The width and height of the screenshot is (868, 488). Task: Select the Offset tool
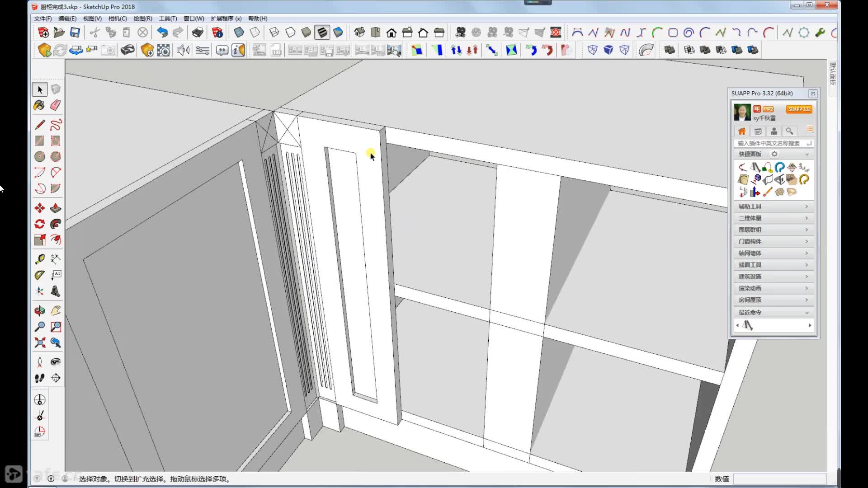pyautogui.click(x=56, y=239)
